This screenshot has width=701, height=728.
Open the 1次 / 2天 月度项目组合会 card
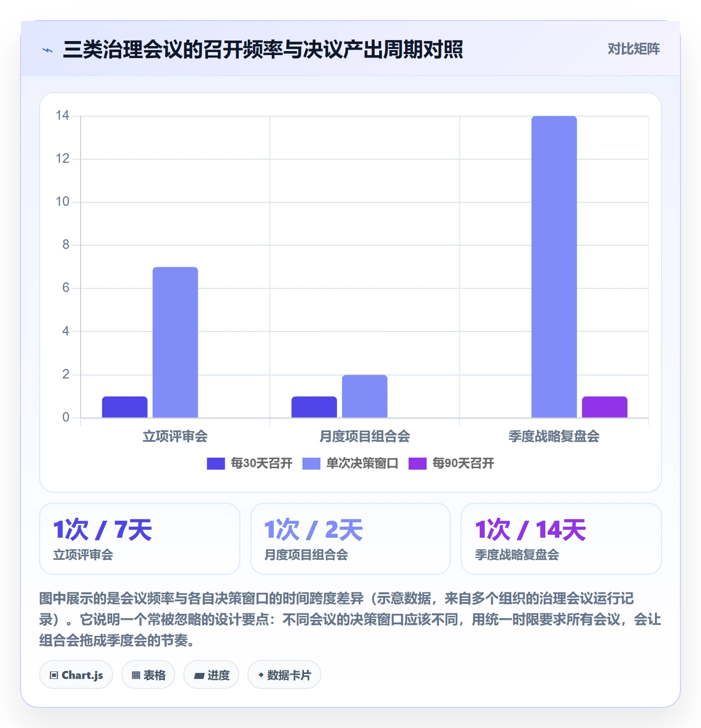[350, 539]
